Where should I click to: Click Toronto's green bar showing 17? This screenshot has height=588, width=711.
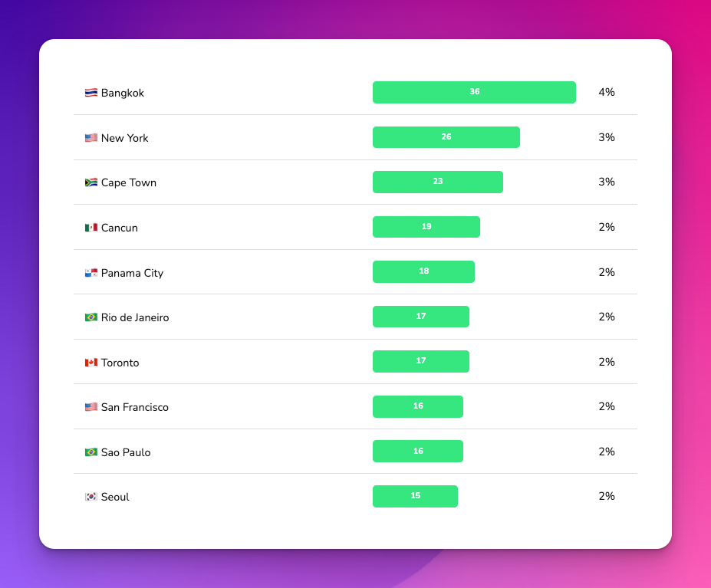point(421,361)
